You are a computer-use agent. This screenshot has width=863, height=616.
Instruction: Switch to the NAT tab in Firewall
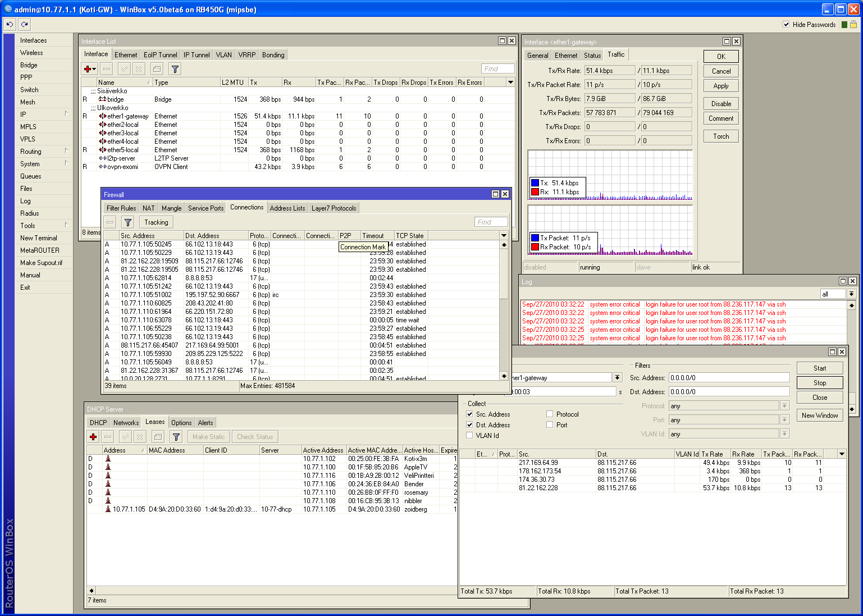click(148, 208)
